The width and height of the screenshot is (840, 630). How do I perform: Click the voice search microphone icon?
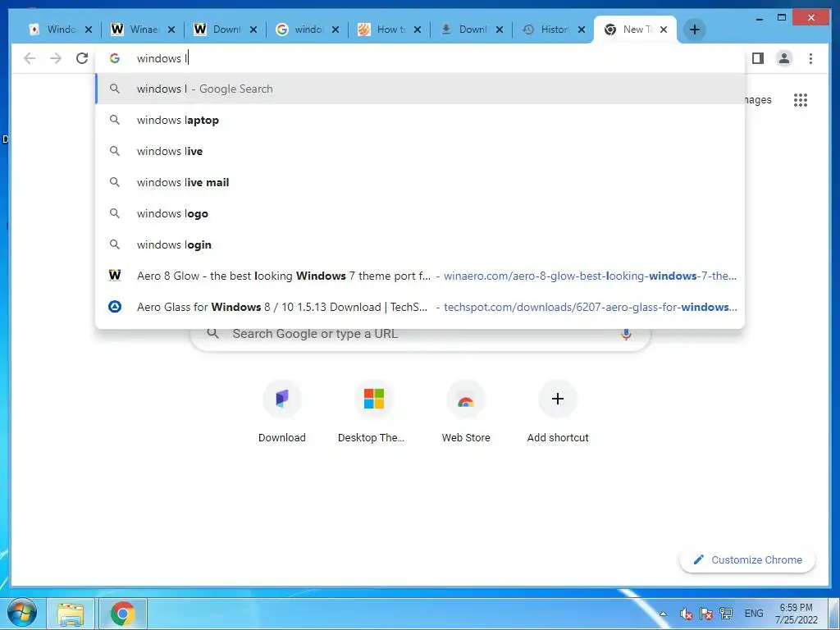point(626,334)
